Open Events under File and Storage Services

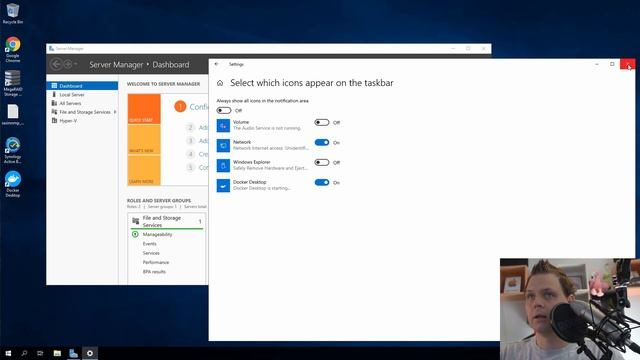point(149,244)
